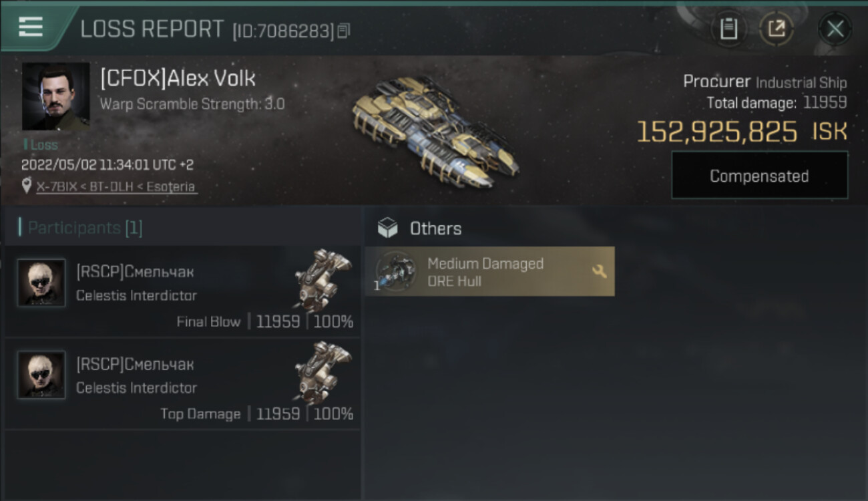Click the Top Damage Celestis Interdictor ship icon

pyautogui.click(x=322, y=372)
